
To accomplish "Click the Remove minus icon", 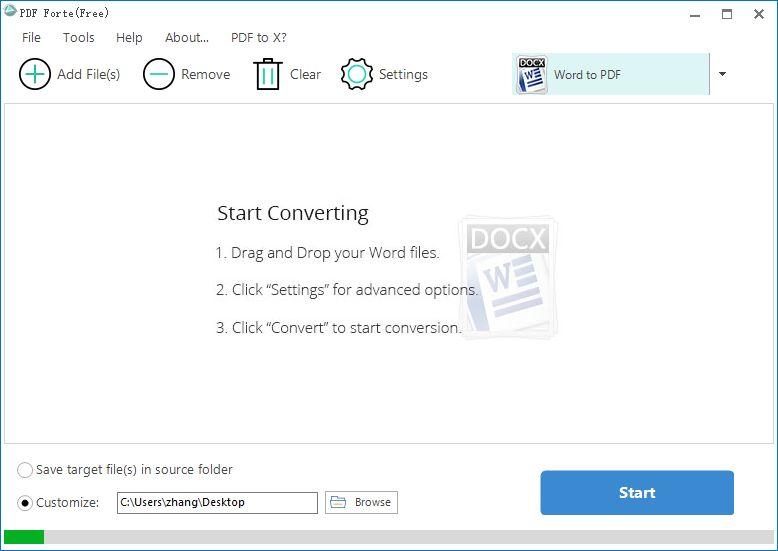I will click(x=158, y=75).
